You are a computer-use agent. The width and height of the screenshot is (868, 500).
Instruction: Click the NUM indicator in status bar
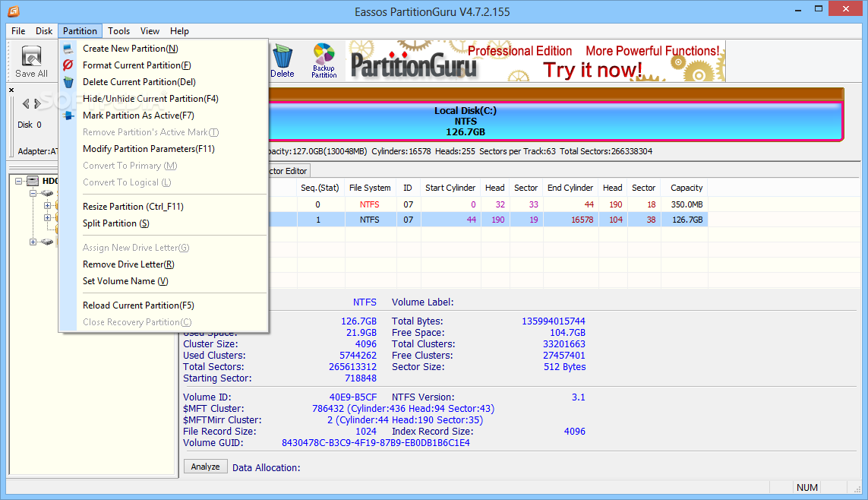(x=806, y=487)
